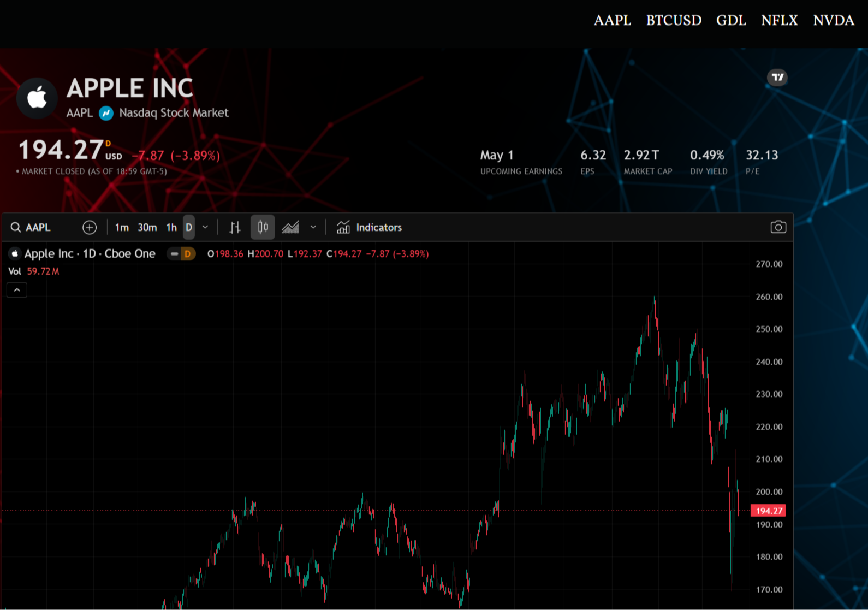The height and width of the screenshot is (610, 868).
Task: Click the 230.00 price axis label
Action: click(x=769, y=394)
